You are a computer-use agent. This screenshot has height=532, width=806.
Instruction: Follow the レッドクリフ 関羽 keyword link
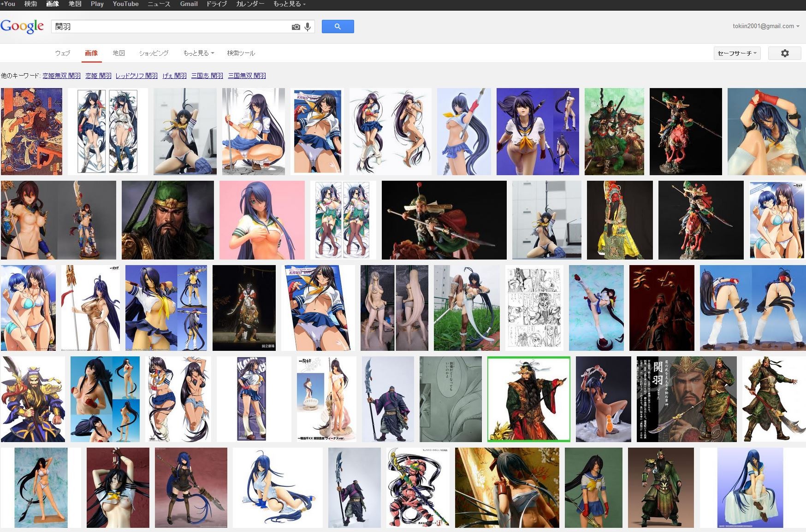(x=136, y=76)
